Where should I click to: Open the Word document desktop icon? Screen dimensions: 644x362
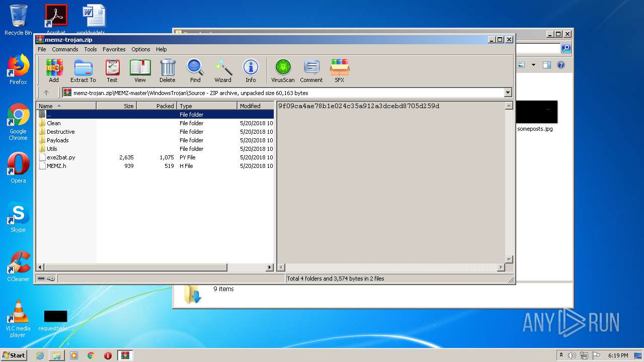94,19
